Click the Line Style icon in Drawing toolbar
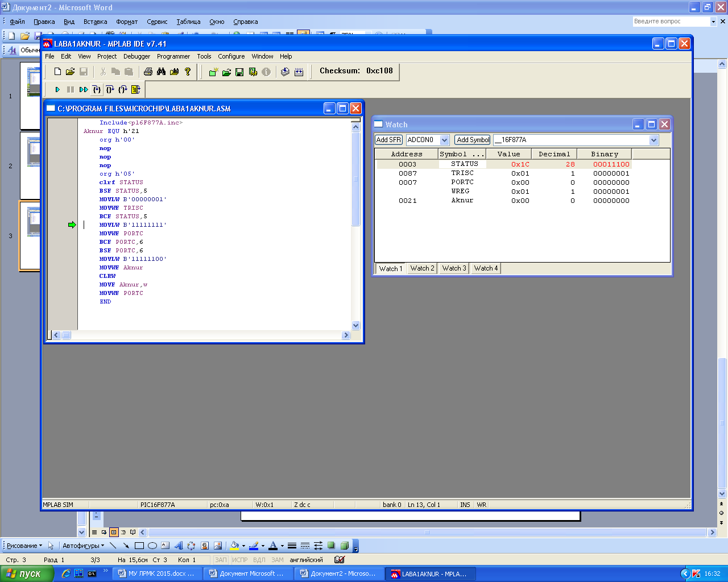The image size is (728, 582). pyautogui.click(x=292, y=546)
